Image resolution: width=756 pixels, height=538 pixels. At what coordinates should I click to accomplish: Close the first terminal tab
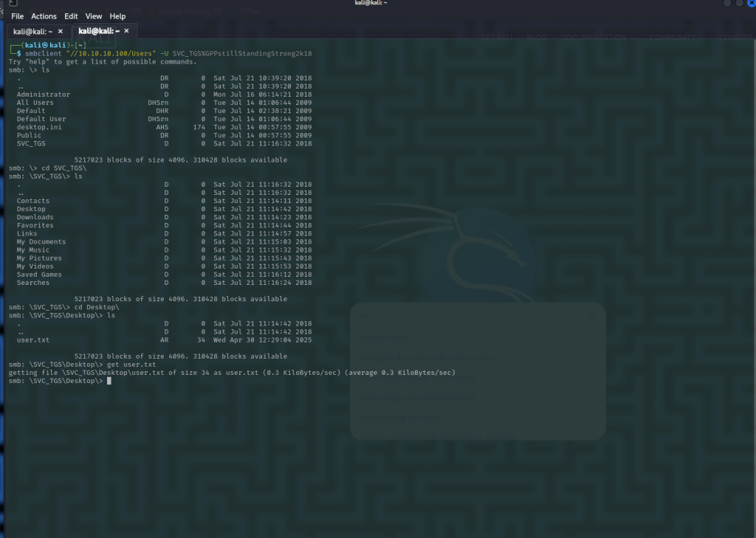click(61, 31)
